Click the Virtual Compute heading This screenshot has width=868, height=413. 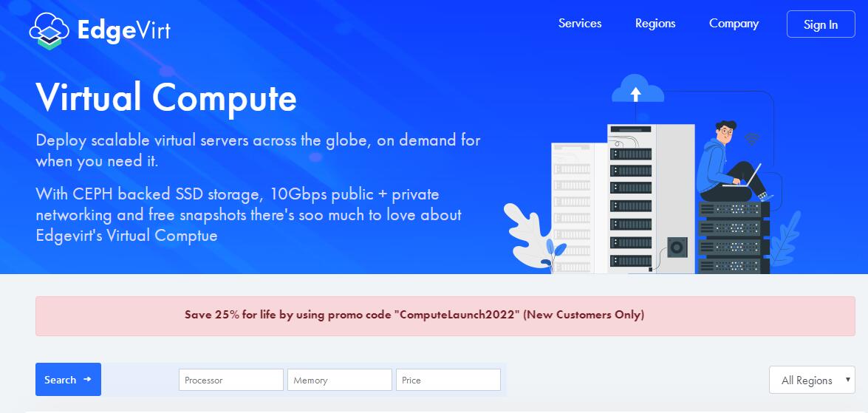(166, 98)
